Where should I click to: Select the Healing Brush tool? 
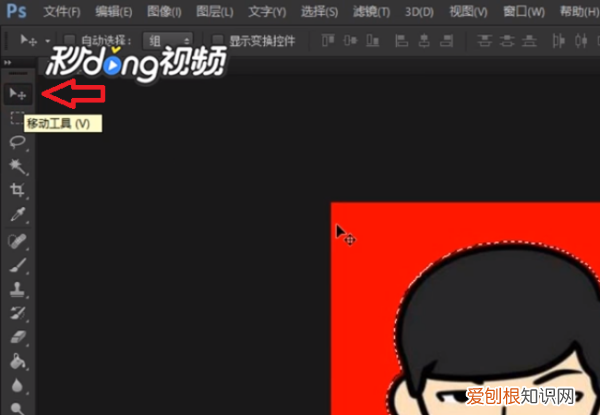[x=17, y=241]
